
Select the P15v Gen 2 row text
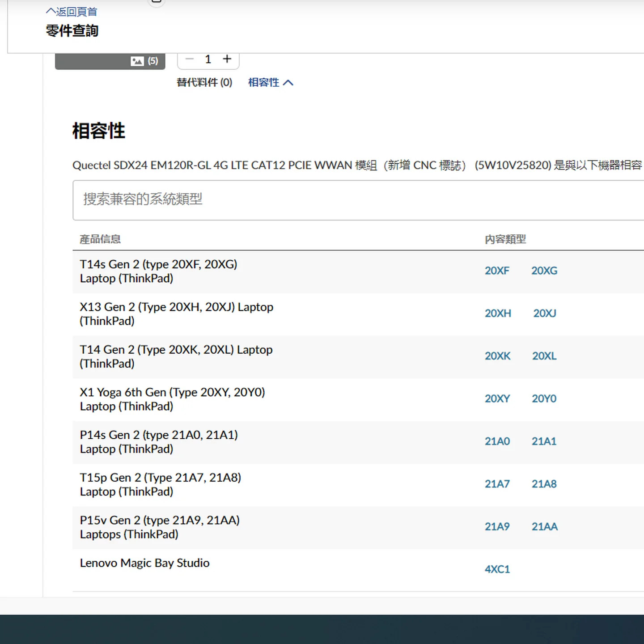click(160, 527)
